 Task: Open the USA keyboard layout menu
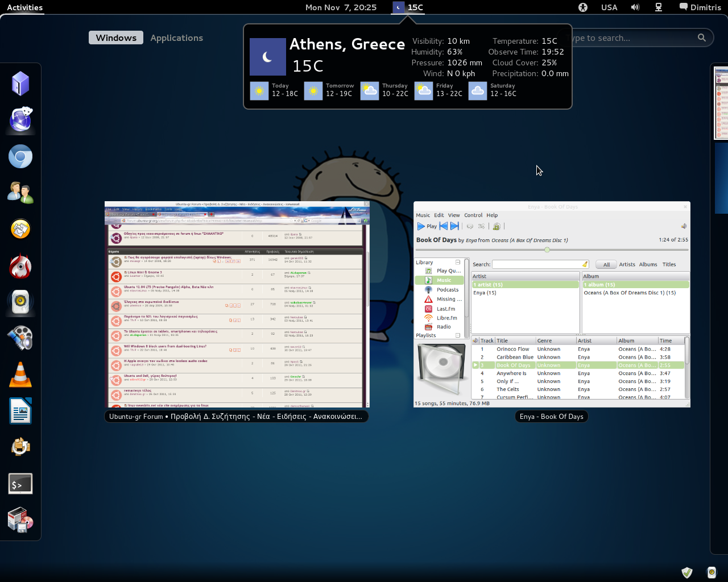(609, 7)
